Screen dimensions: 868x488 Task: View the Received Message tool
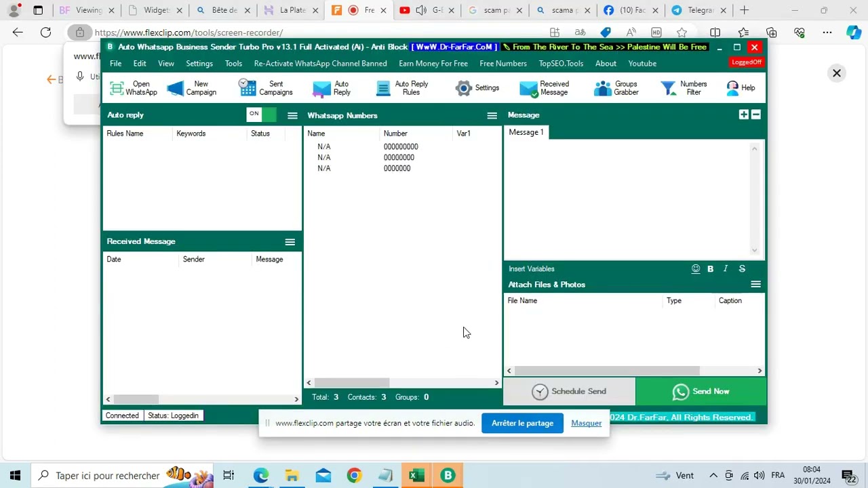point(545,88)
